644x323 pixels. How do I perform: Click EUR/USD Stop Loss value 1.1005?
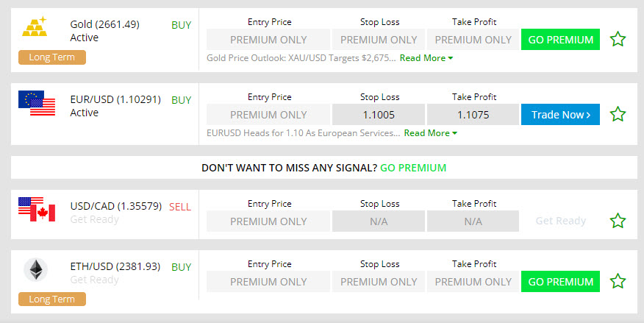(x=379, y=115)
